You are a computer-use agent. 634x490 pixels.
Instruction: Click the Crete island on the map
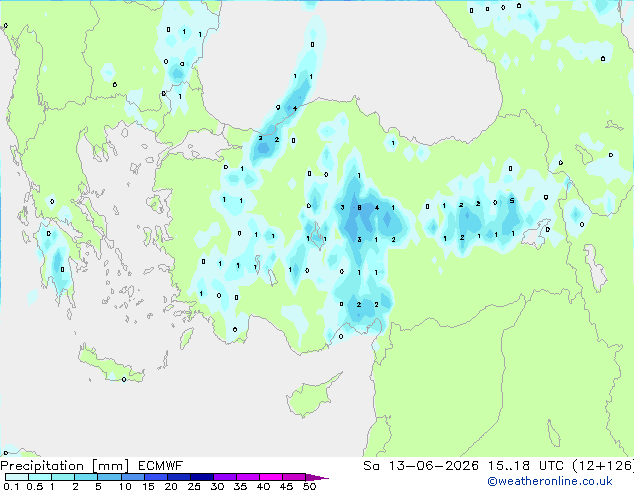[x=110, y=365]
